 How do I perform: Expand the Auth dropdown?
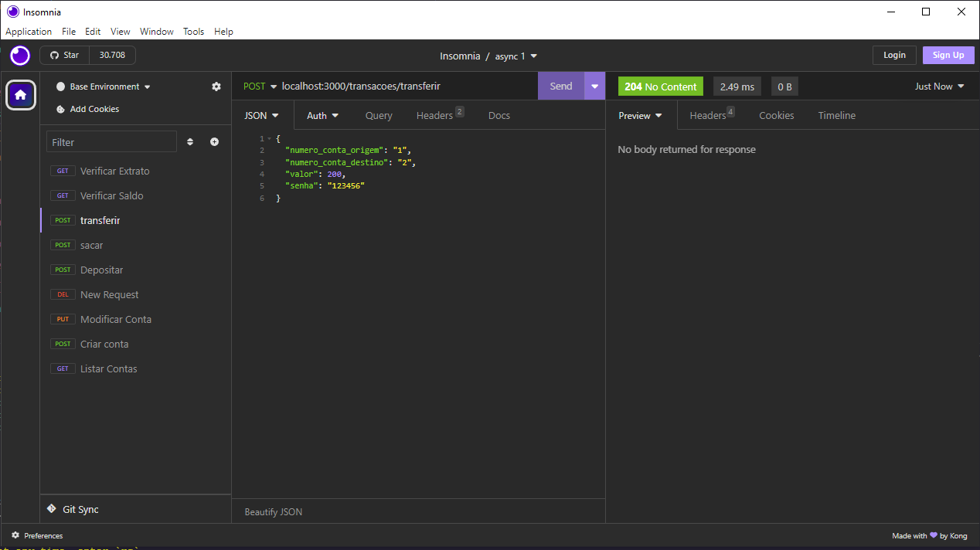(322, 114)
